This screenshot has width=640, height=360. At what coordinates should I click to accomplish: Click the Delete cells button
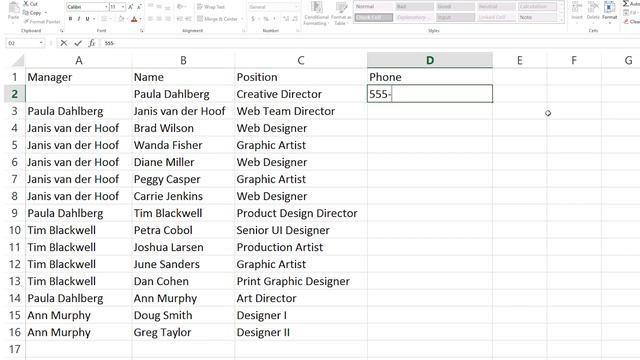593,11
